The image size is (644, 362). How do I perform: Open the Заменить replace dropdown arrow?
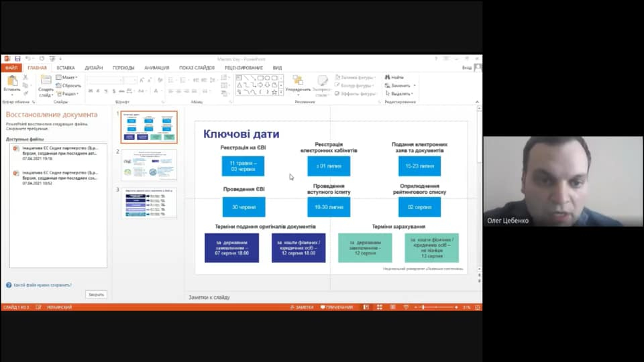[415, 85]
